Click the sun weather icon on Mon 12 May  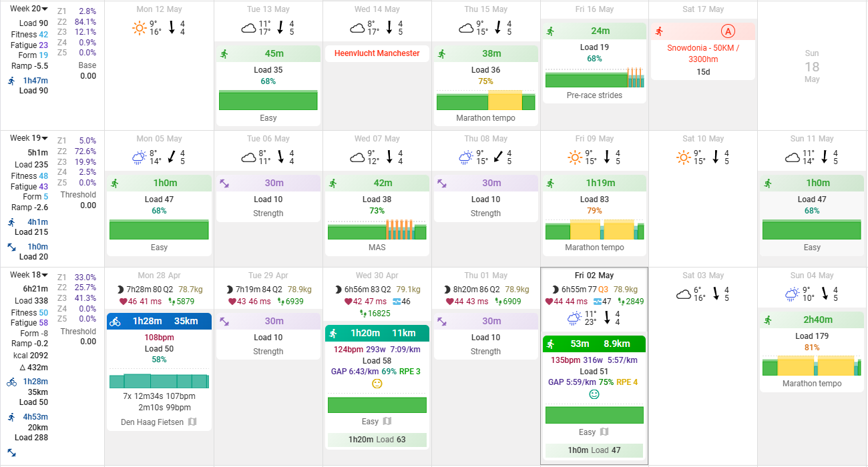coord(139,27)
